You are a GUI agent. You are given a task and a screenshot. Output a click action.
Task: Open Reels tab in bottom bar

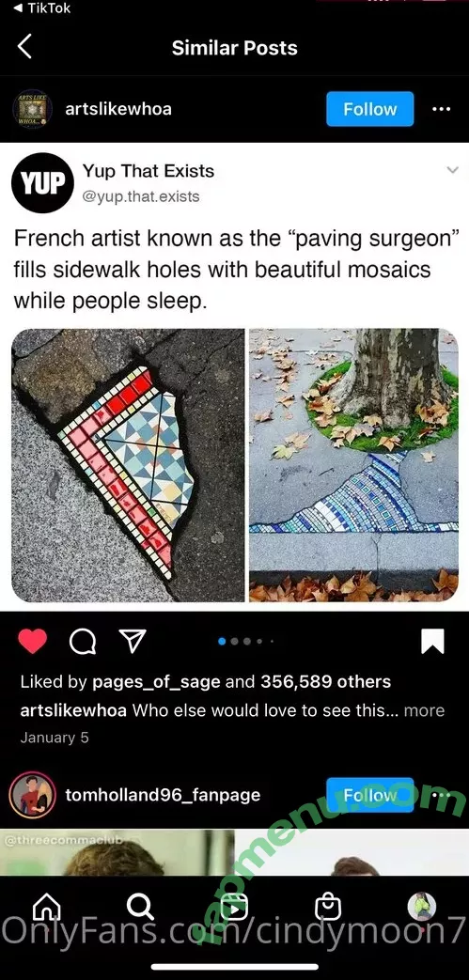point(234,907)
